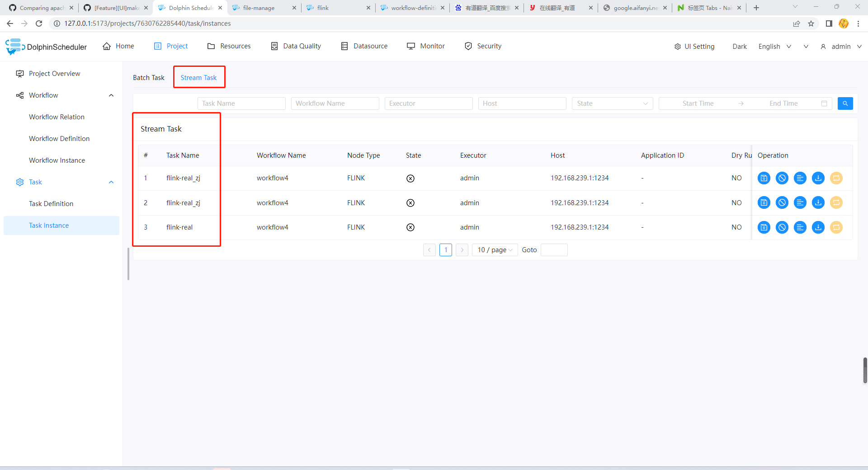
Task: View log for row number 2
Action: click(800, 202)
